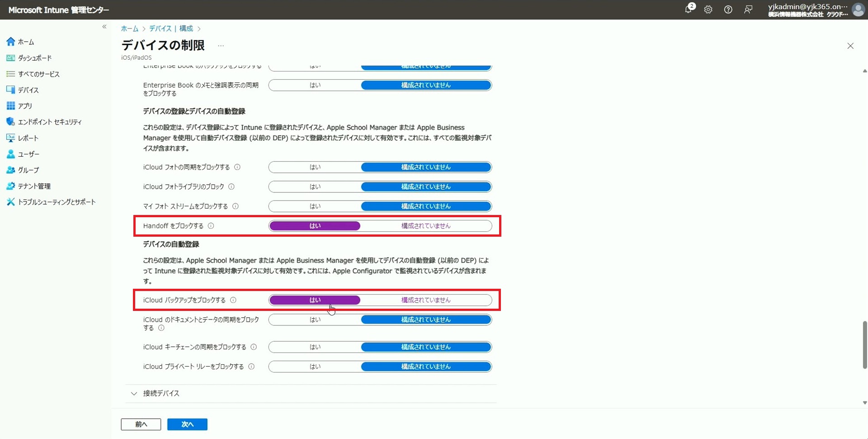Set Handoff をブロックする to 構成されていません
The image size is (868, 439).
(x=425, y=226)
